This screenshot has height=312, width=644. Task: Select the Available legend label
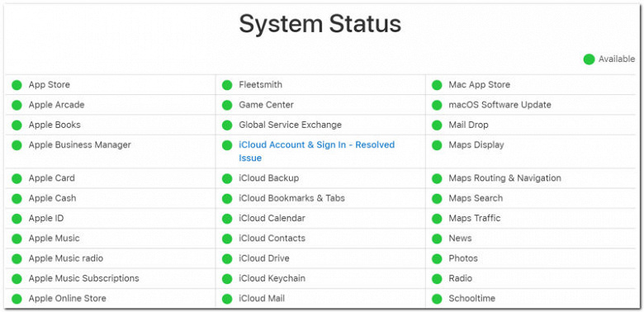[617, 59]
